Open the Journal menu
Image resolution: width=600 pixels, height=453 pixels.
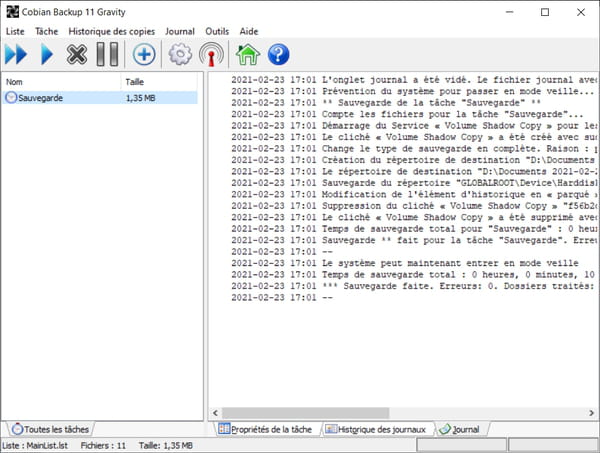click(180, 31)
